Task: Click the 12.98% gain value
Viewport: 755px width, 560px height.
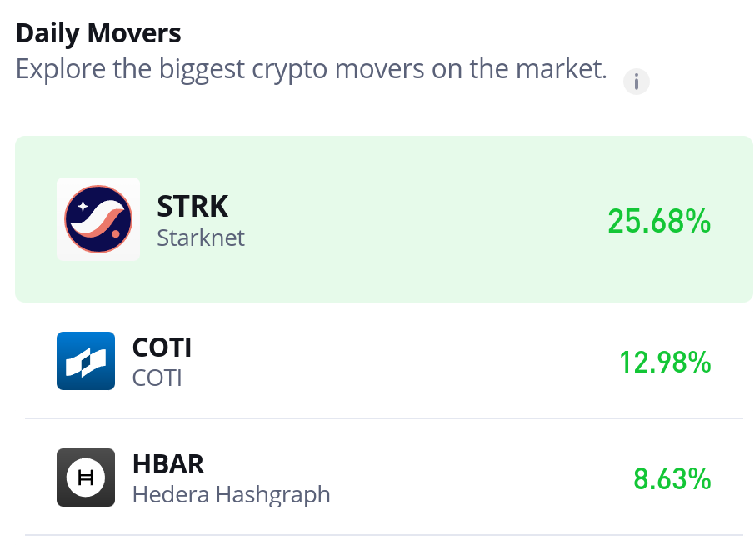Action: click(665, 362)
